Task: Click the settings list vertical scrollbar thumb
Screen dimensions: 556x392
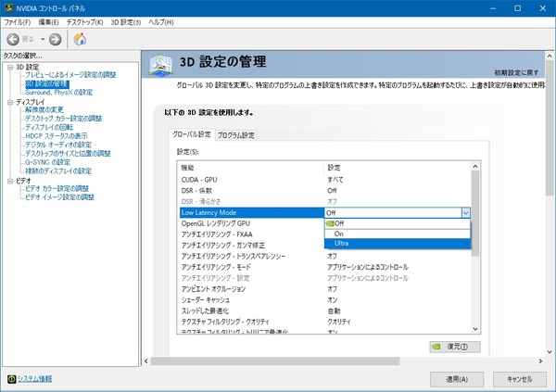Action: point(475,213)
